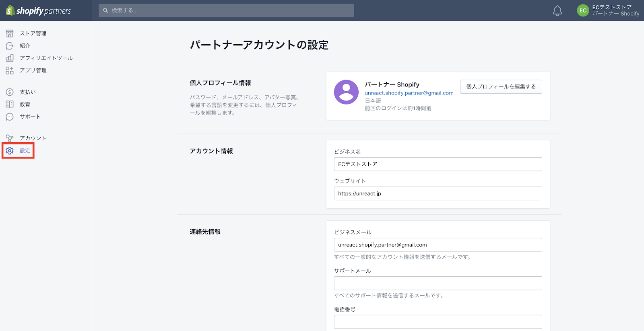This screenshot has width=644, height=331.
Task: Open notifications with the bell icon
Action: click(557, 11)
